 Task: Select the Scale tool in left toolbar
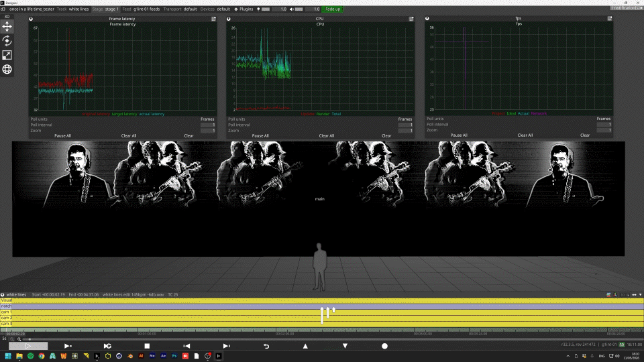pos(7,55)
